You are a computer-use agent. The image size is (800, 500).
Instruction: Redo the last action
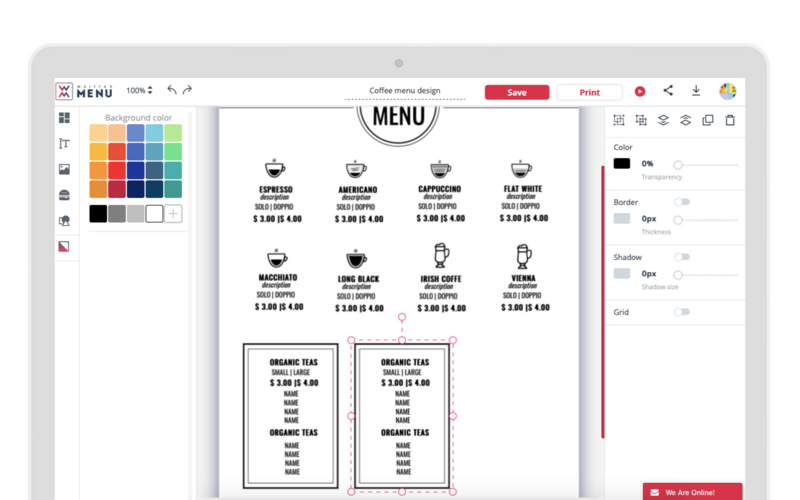point(187,90)
